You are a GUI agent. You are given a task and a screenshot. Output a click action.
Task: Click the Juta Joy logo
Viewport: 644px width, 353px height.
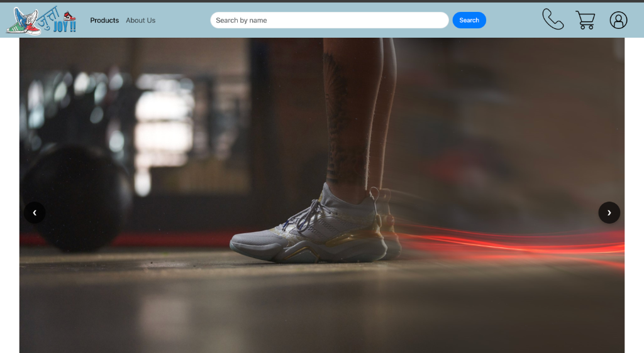click(x=42, y=21)
